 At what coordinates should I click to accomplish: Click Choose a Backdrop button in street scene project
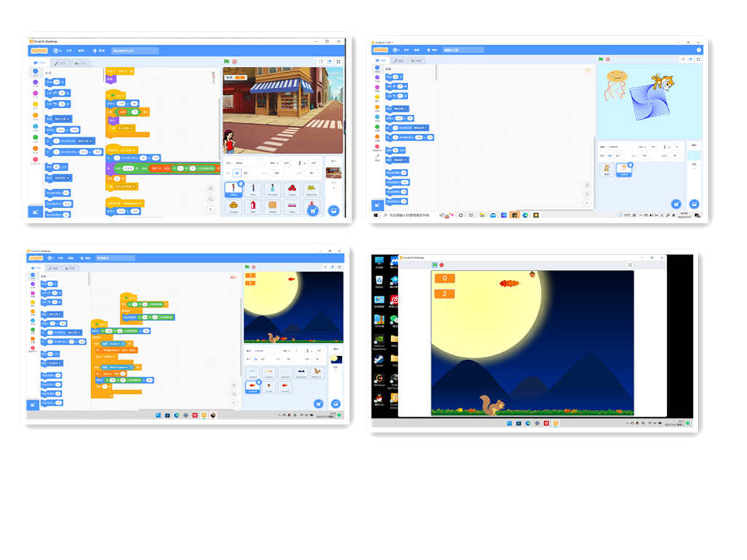333,210
